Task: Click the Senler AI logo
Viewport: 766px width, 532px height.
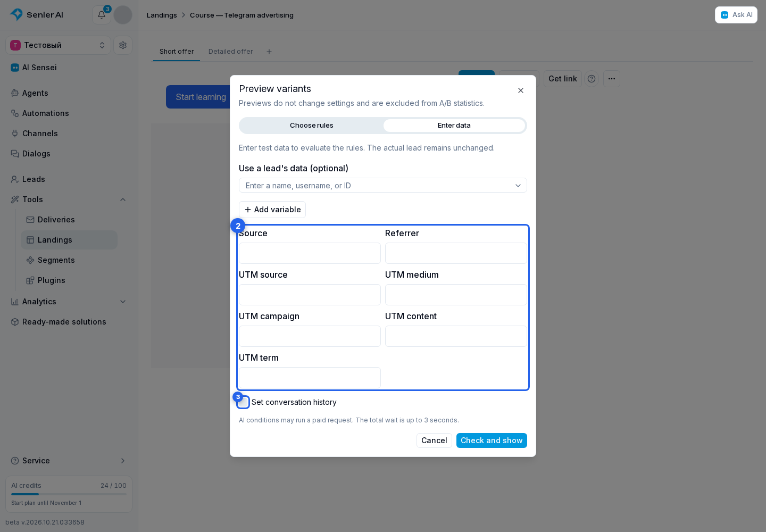Action: click(37, 15)
